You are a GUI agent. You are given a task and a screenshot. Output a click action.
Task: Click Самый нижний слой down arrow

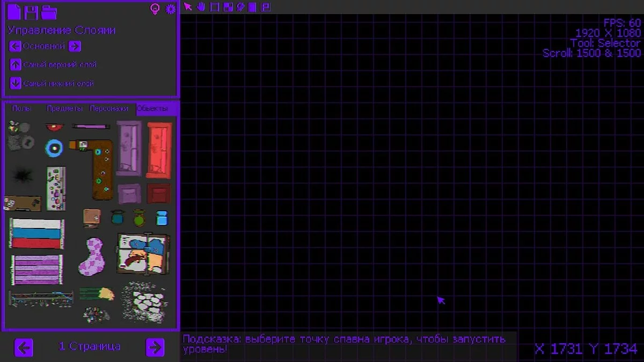[x=15, y=83]
